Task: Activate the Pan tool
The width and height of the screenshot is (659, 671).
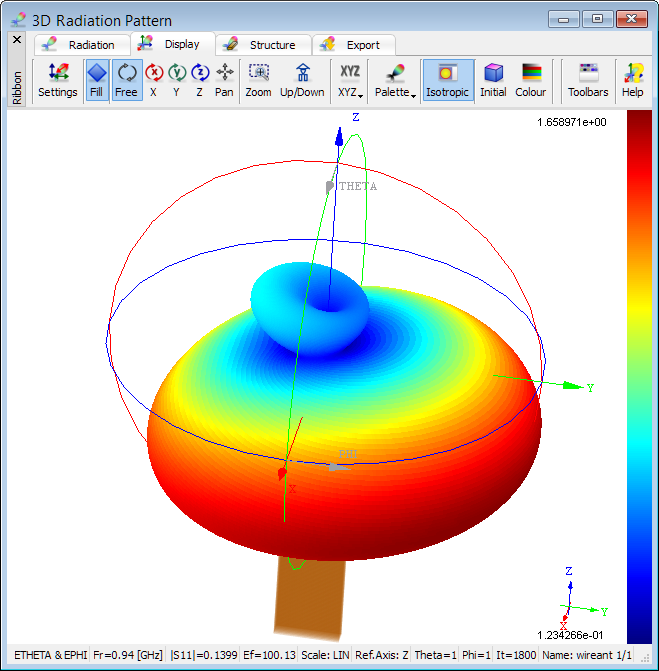Action: coord(224,81)
